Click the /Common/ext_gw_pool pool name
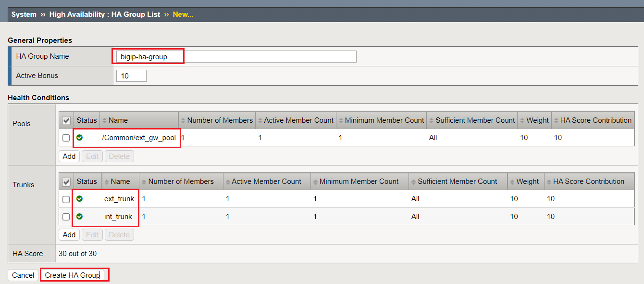Image resolution: width=644 pixels, height=284 pixels. pyautogui.click(x=139, y=138)
